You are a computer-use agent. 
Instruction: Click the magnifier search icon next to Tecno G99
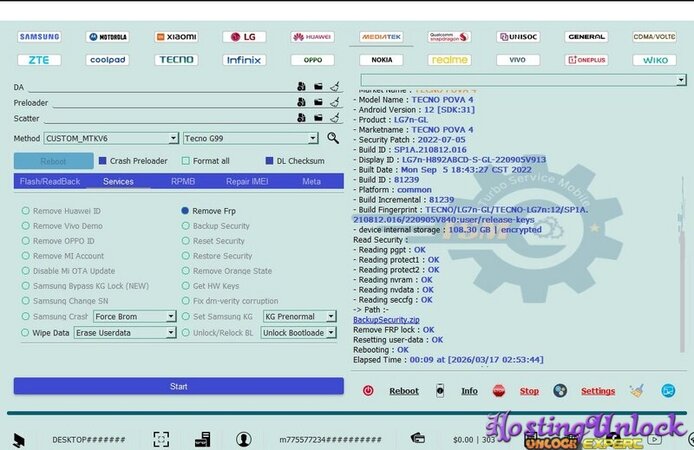[x=333, y=138]
